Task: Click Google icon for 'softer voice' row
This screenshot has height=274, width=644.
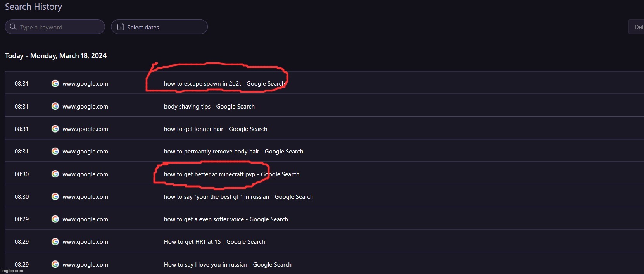Action: [55, 219]
